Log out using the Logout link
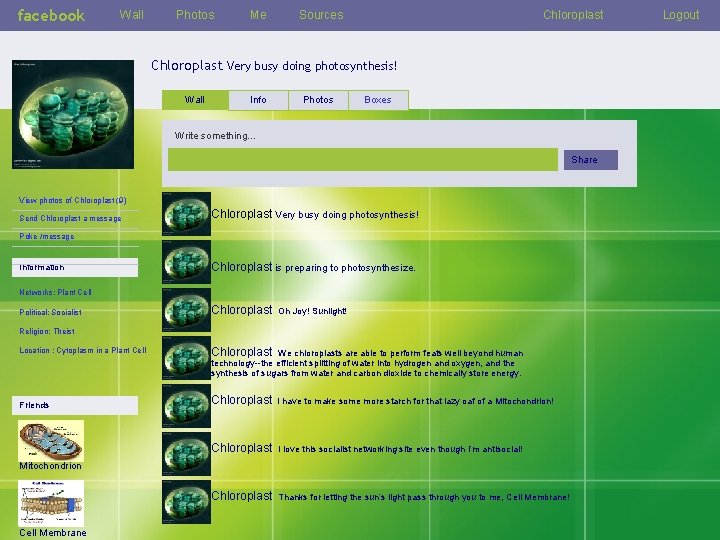Image resolution: width=720 pixels, height=540 pixels. click(681, 15)
